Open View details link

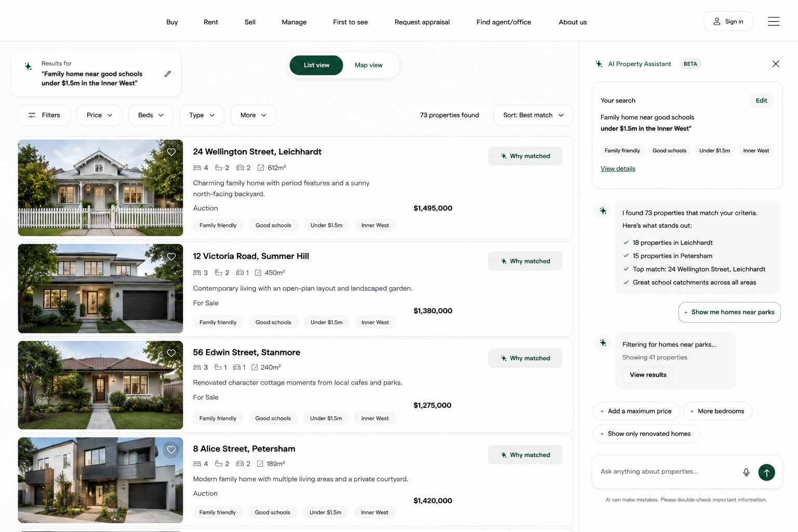618,169
